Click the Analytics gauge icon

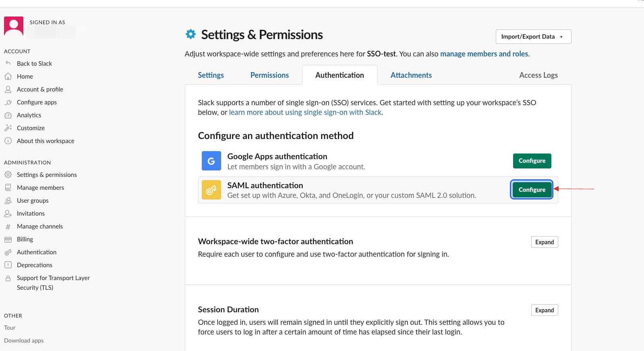tap(8, 115)
